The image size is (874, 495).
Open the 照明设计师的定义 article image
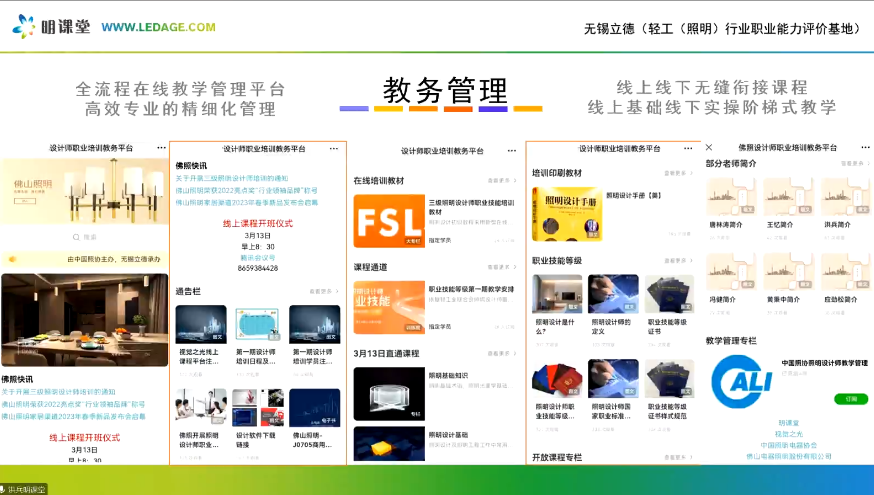click(x=613, y=293)
